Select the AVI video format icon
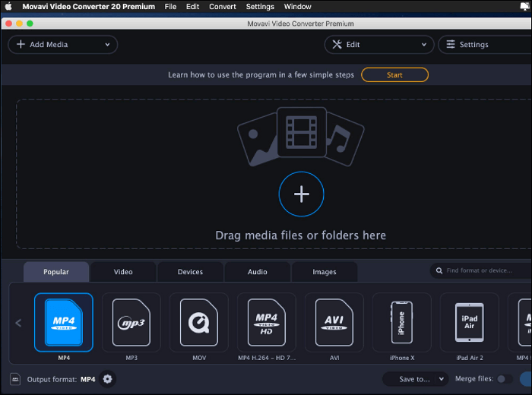The width and height of the screenshot is (532, 395). [x=334, y=322]
